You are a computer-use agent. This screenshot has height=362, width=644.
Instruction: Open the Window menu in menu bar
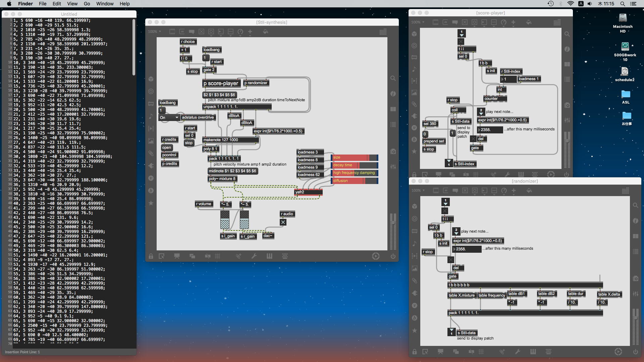[105, 4]
